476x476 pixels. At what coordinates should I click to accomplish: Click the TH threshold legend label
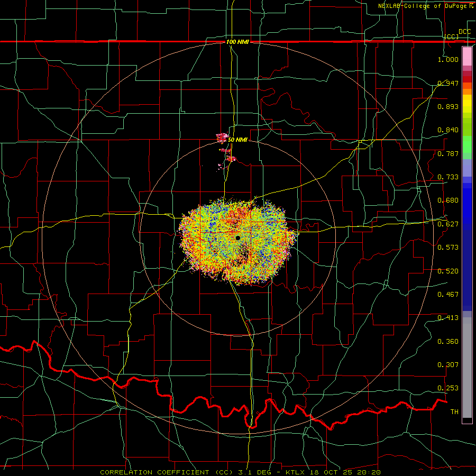click(454, 412)
